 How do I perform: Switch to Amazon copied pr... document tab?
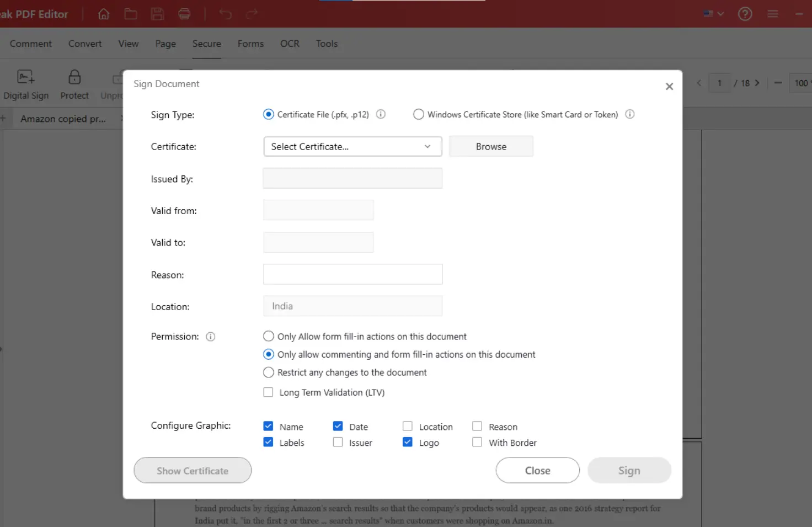coord(63,119)
